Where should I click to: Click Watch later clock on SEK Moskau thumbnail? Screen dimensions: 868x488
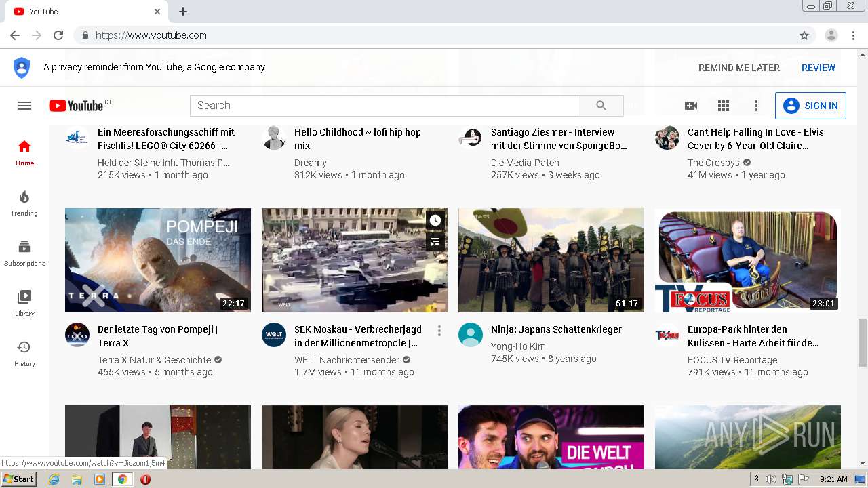[x=435, y=220]
